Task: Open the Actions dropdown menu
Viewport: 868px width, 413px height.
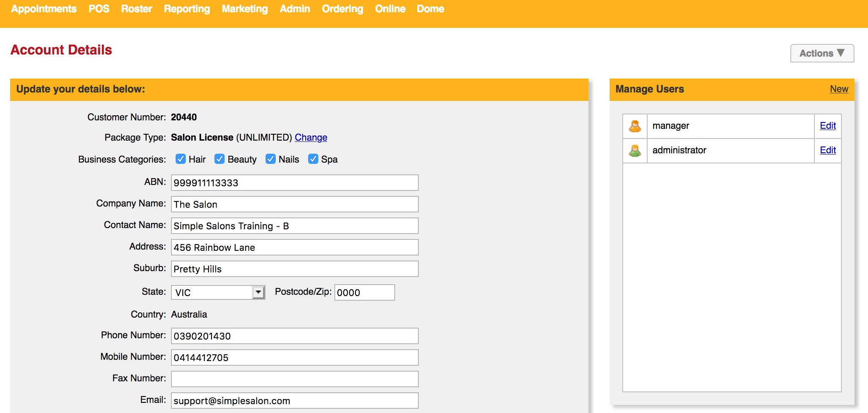Action: click(x=822, y=53)
